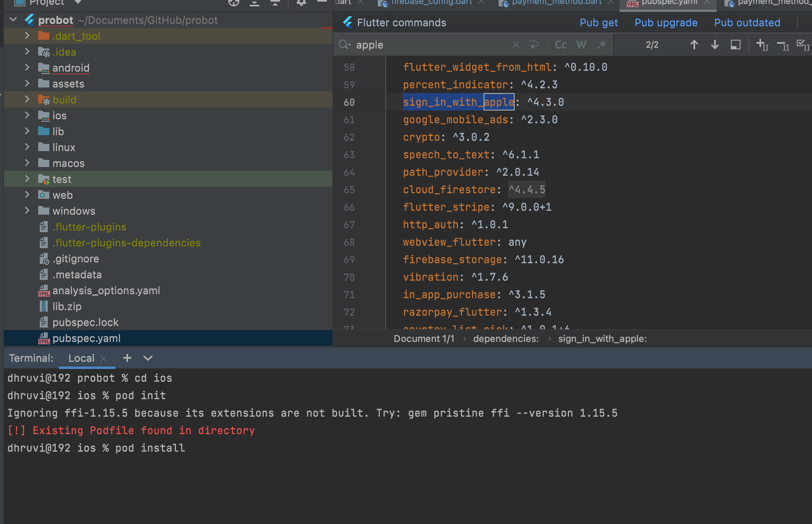Open pubspec.lock file in tree
Screen dimensions: 812x524
coord(85,322)
